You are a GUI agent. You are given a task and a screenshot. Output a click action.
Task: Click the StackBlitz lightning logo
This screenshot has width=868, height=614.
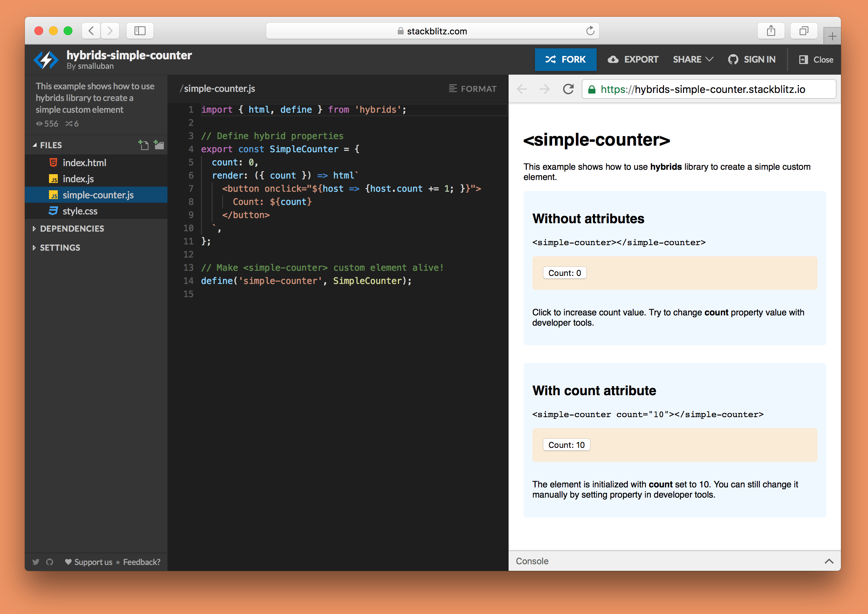click(x=46, y=60)
